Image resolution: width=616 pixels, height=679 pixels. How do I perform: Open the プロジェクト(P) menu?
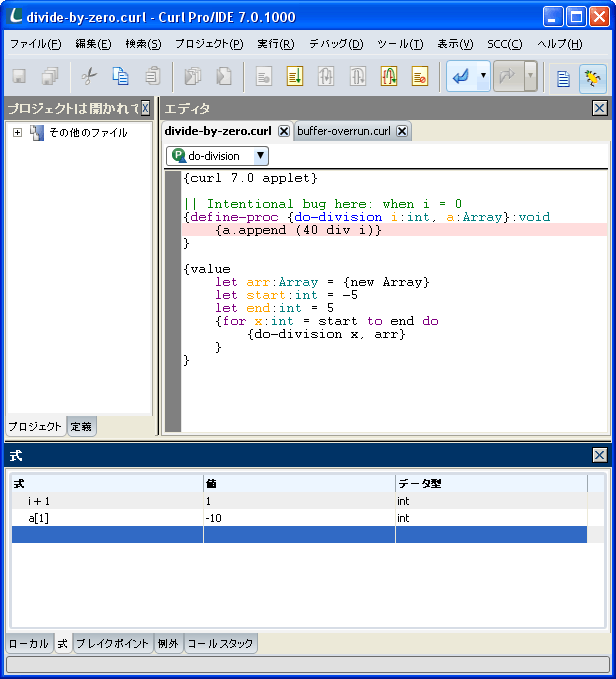tap(209, 44)
